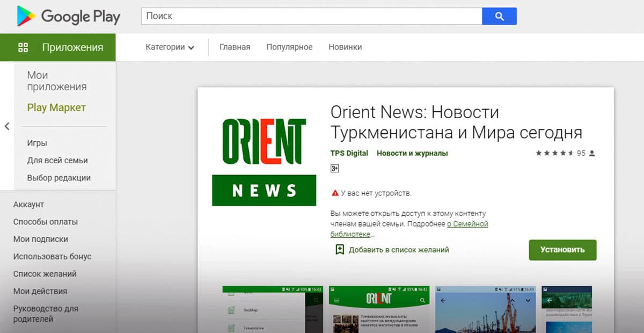Open Список желаний in the sidebar

pos(45,274)
